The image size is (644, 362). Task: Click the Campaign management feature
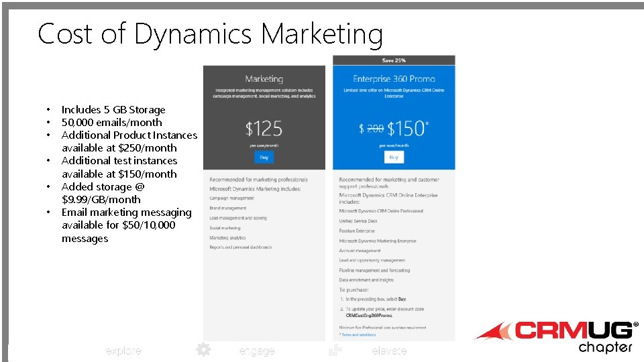click(x=231, y=198)
